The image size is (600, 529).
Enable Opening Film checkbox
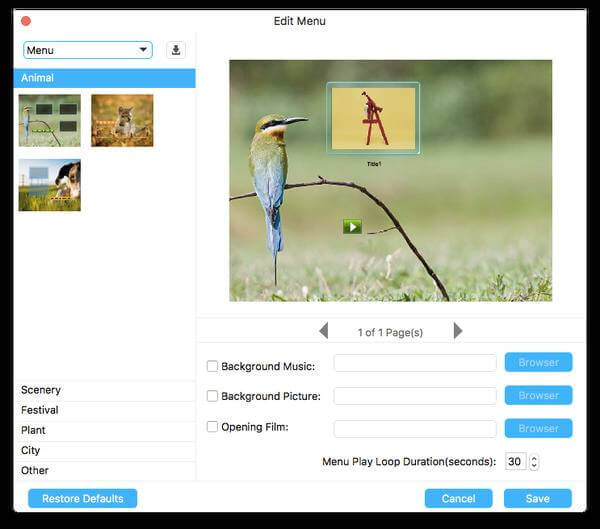point(212,426)
